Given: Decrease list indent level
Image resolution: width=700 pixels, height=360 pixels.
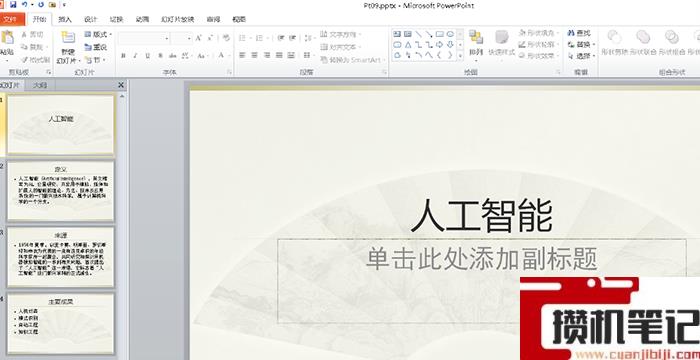Looking at the screenshot, I should click(x=281, y=38).
